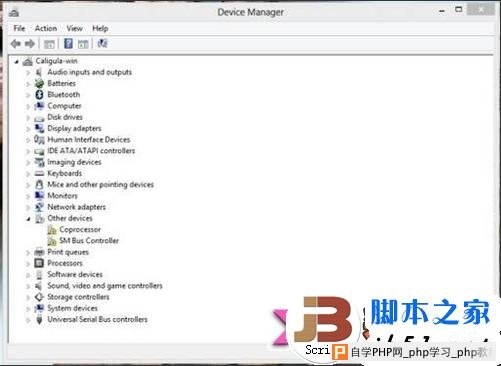
Task: Click the Software devices icon
Action: click(39, 275)
